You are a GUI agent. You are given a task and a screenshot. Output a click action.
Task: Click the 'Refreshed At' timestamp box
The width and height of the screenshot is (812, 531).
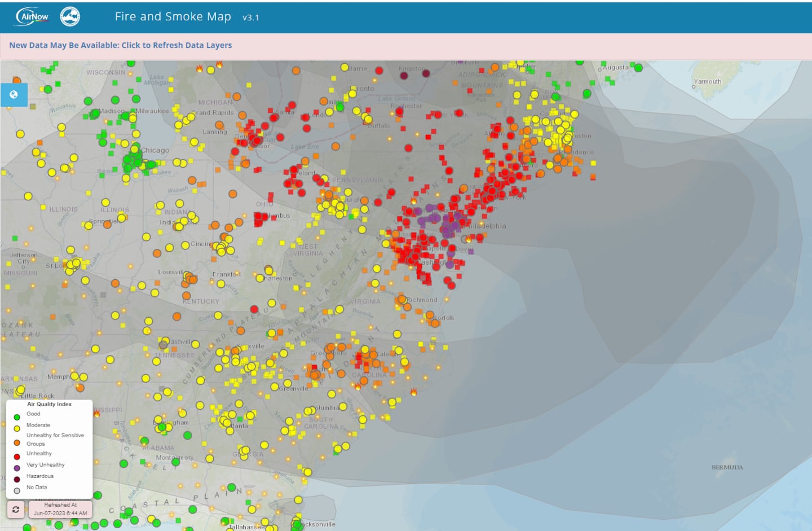coord(60,509)
